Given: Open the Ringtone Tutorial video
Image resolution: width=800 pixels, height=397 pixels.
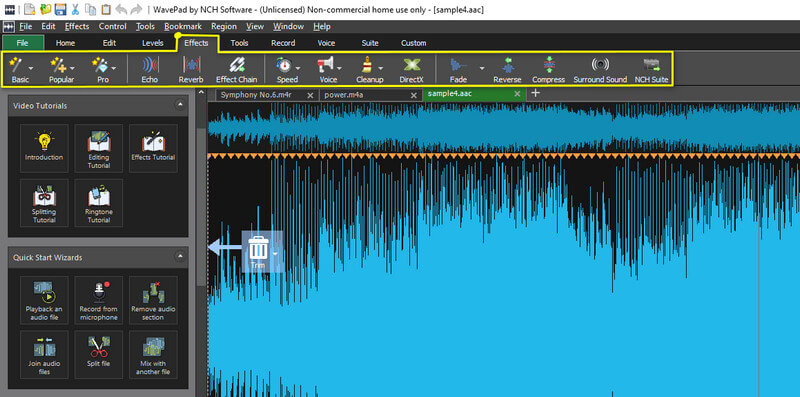Looking at the screenshot, I should (98, 203).
